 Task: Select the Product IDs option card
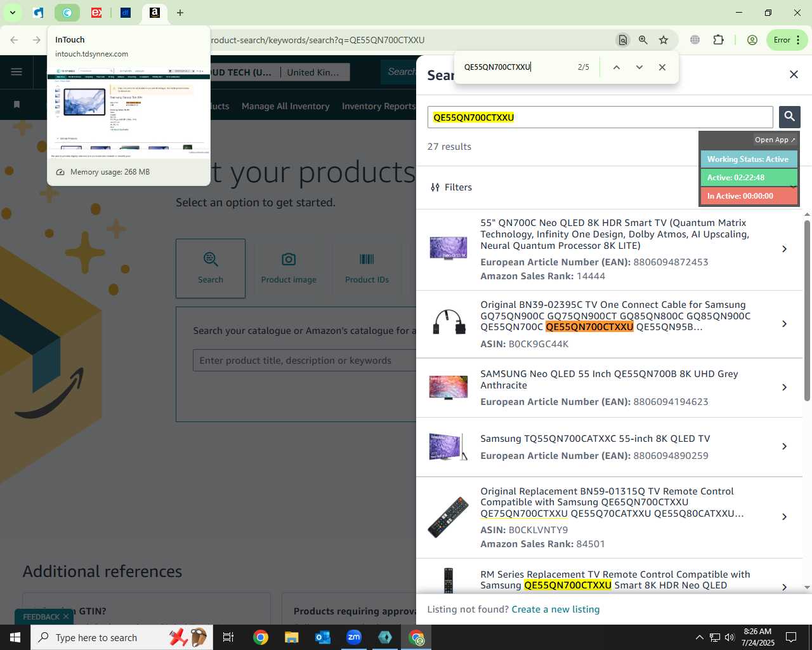[x=367, y=269]
